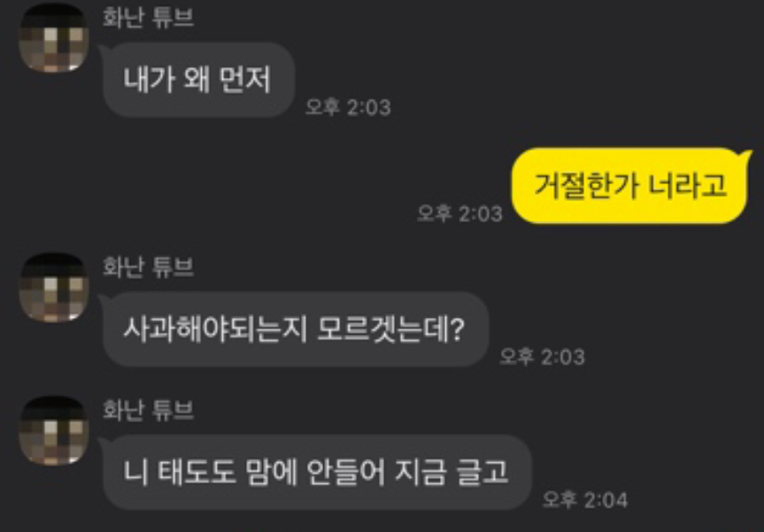Tap the yellow '거절한가 너라고' message bubble

629,186
